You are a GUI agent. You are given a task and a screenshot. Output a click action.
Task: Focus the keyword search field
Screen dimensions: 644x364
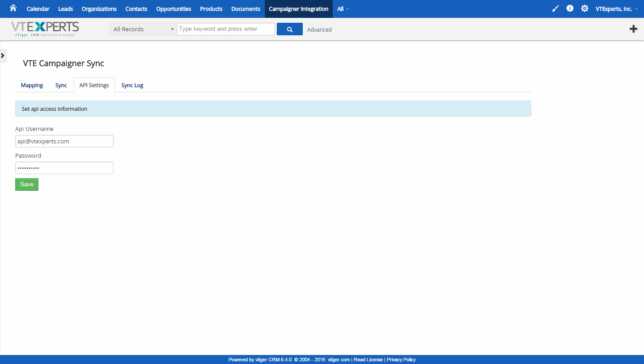coord(226,29)
